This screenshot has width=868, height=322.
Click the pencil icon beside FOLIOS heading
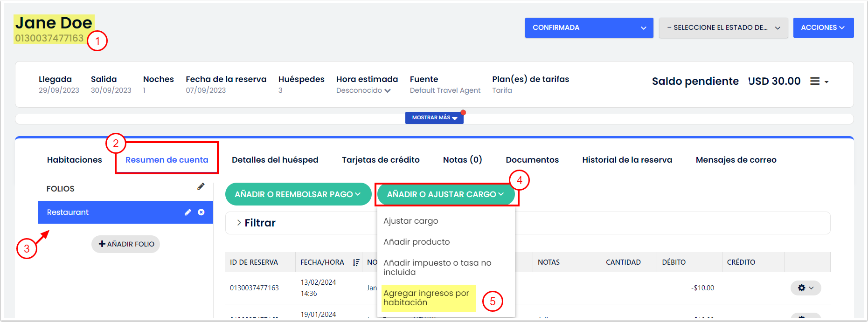pos(201,186)
